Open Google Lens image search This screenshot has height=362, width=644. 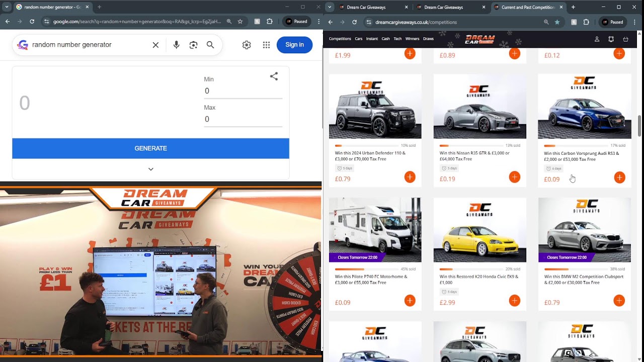[x=193, y=45]
